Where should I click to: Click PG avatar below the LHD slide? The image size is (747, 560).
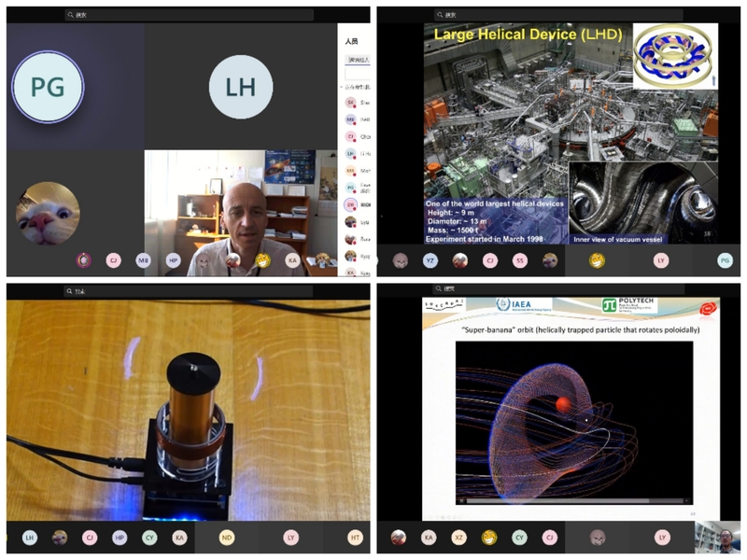coord(725,261)
